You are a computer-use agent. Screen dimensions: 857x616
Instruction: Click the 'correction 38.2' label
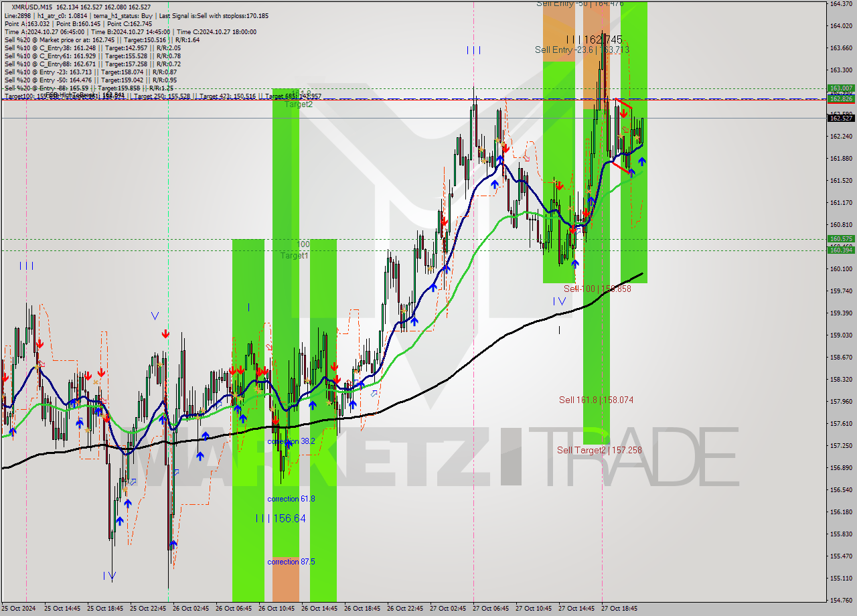click(x=291, y=441)
